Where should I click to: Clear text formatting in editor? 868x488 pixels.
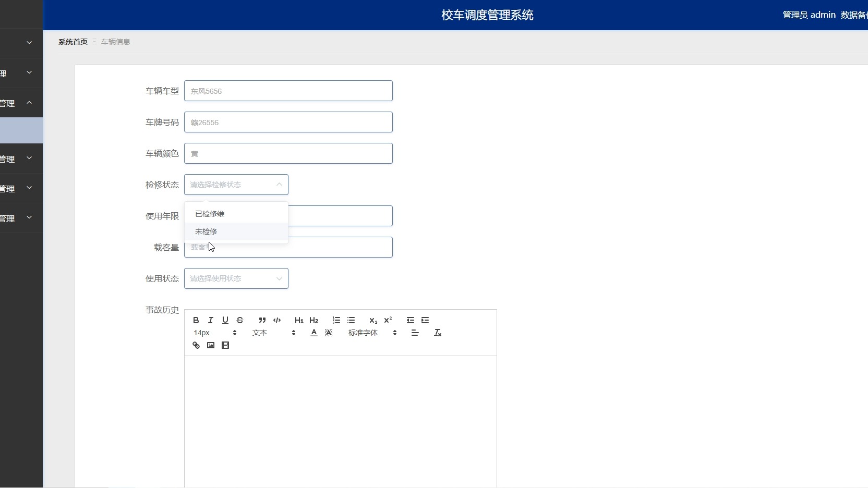pyautogui.click(x=438, y=333)
